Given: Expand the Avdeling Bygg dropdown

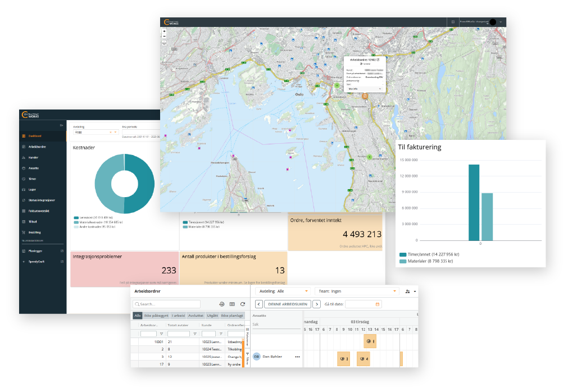Looking at the screenshot, I should pos(116,133).
